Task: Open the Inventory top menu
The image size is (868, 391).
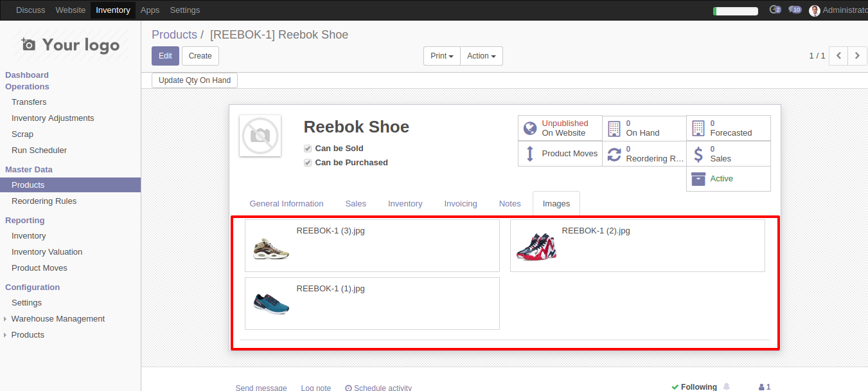Action: 113,10
